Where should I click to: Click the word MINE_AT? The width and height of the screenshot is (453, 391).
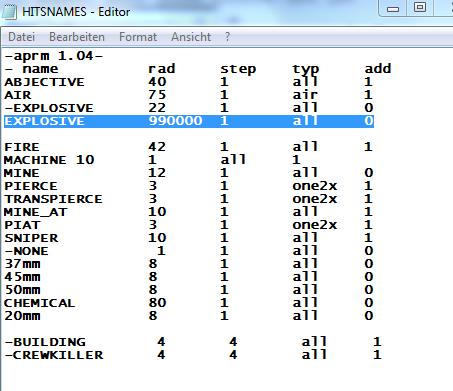[36, 212]
